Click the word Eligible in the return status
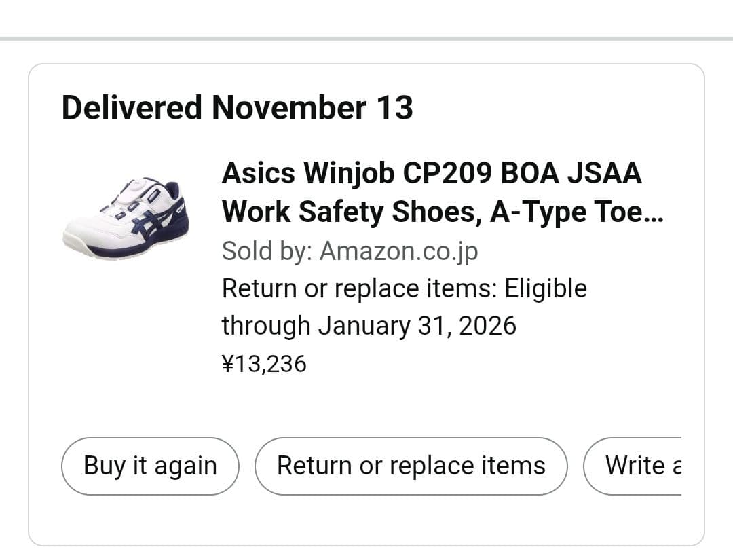 (545, 289)
